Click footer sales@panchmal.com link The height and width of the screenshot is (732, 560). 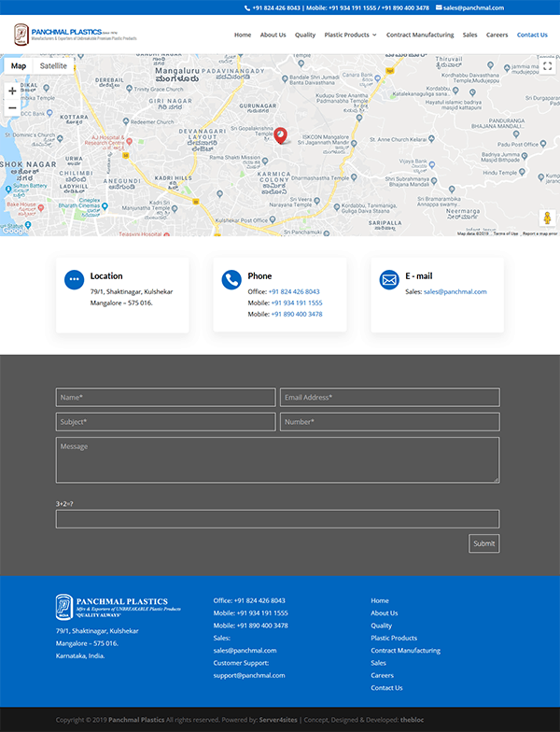(x=245, y=651)
